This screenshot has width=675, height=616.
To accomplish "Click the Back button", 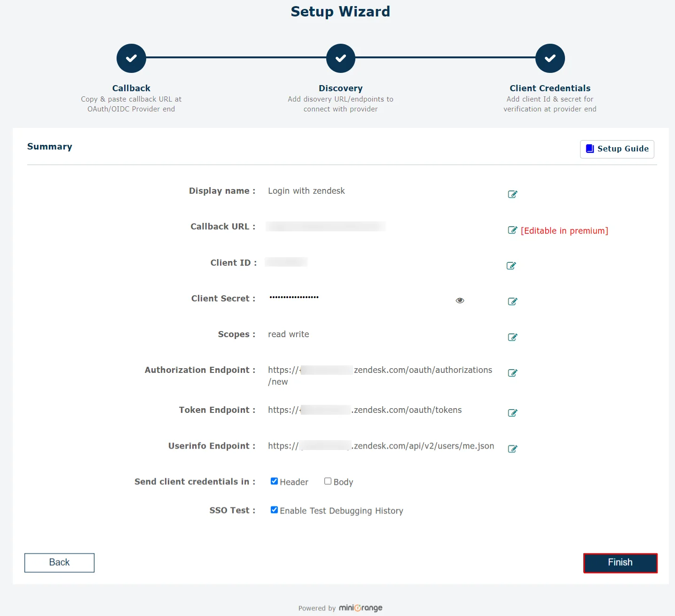I will 59,562.
